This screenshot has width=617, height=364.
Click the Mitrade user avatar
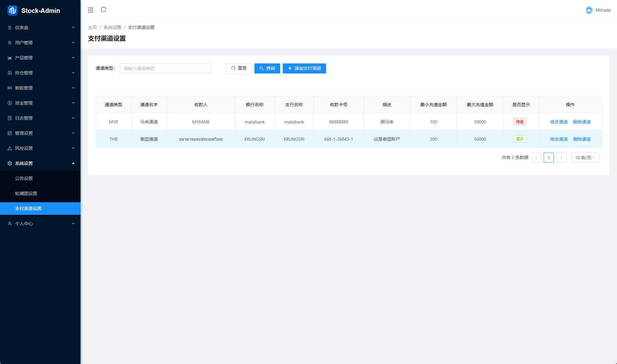coord(589,10)
